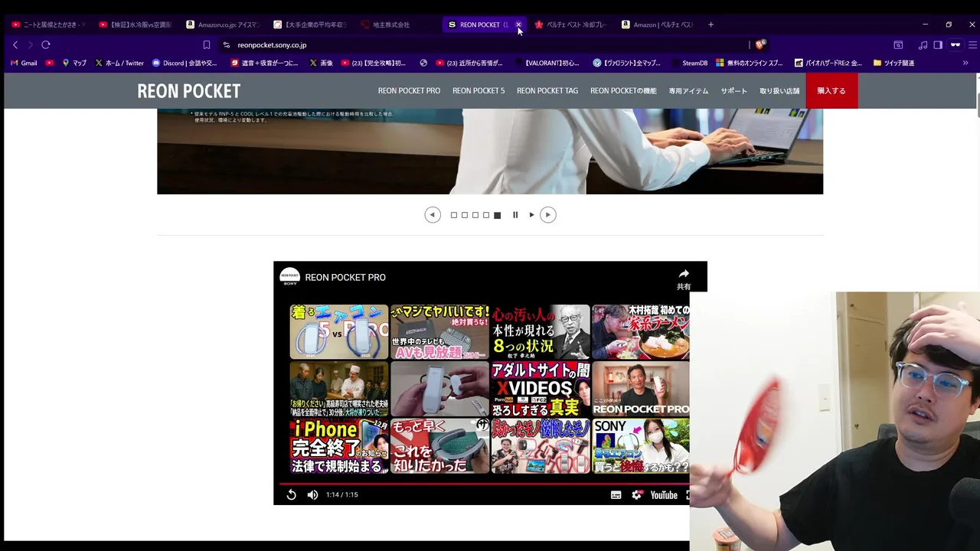
Task: Seek on the red video progress bar
Action: point(484,484)
